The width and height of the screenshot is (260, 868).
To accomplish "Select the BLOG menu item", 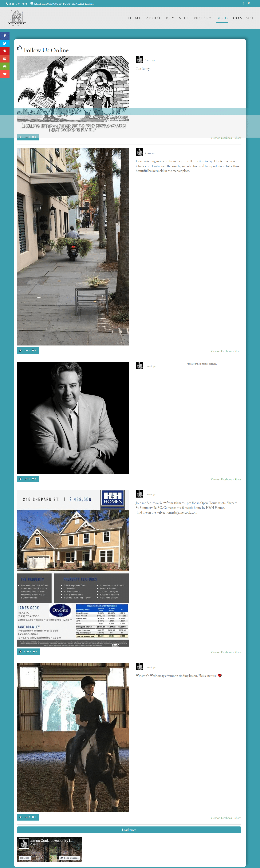I will (x=222, y=18).
